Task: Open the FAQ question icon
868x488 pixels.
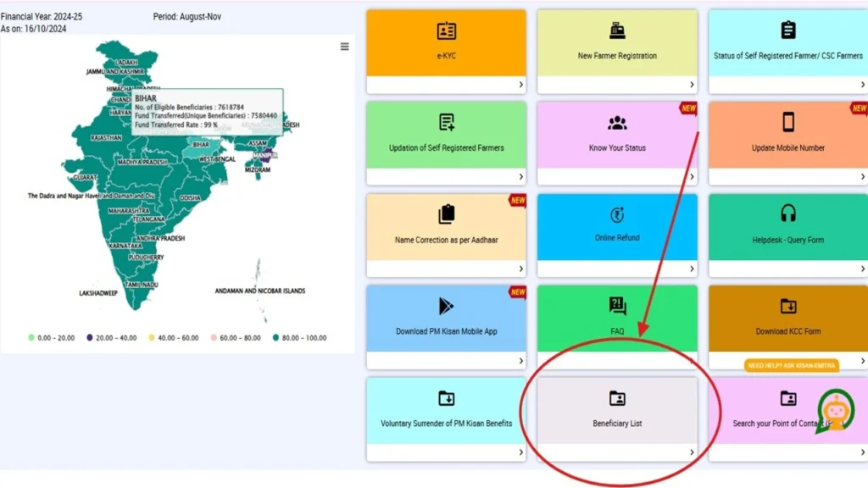Action: [x=617, y=306]
